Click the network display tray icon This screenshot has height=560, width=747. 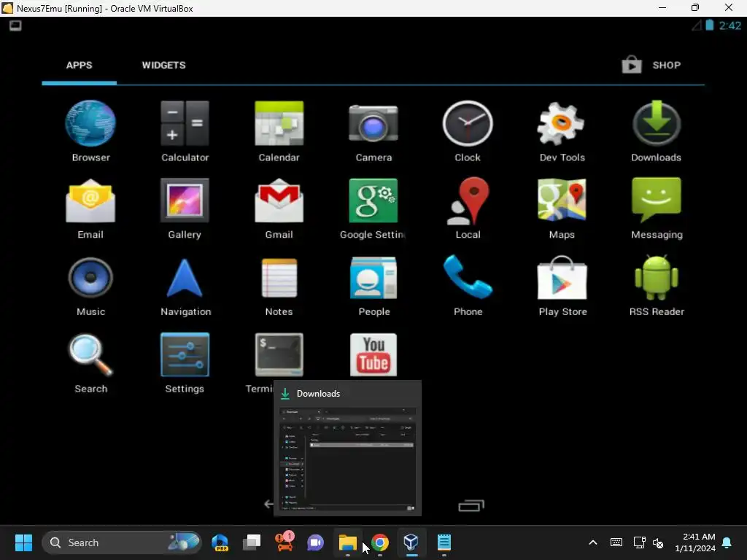pos(638,542)
